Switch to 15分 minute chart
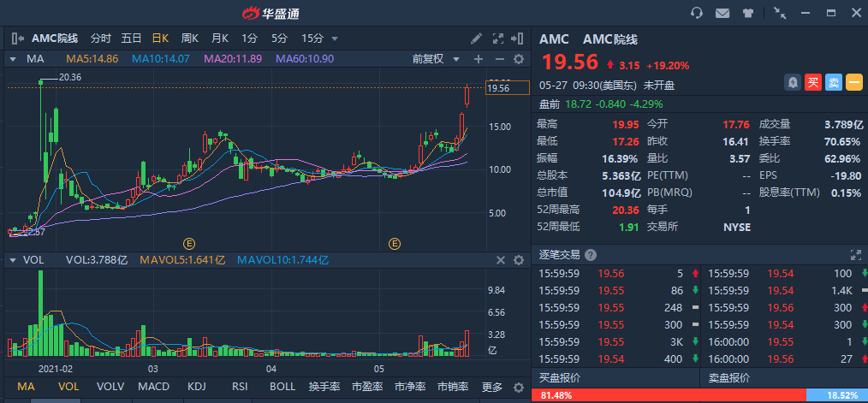This screenshot has height=403, width=868. 312,39
